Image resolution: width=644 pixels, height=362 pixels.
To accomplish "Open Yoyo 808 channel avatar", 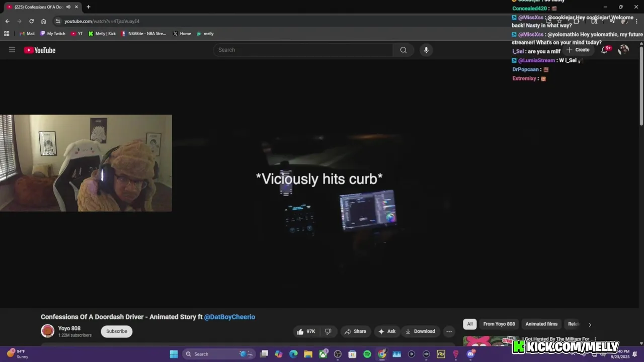I will pyautogui.click(x=47, y=331).
